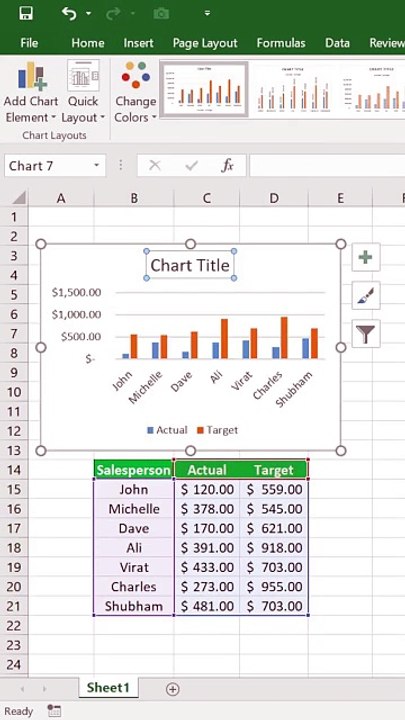
Task: Open the Review tab
Action: point(387,43)
